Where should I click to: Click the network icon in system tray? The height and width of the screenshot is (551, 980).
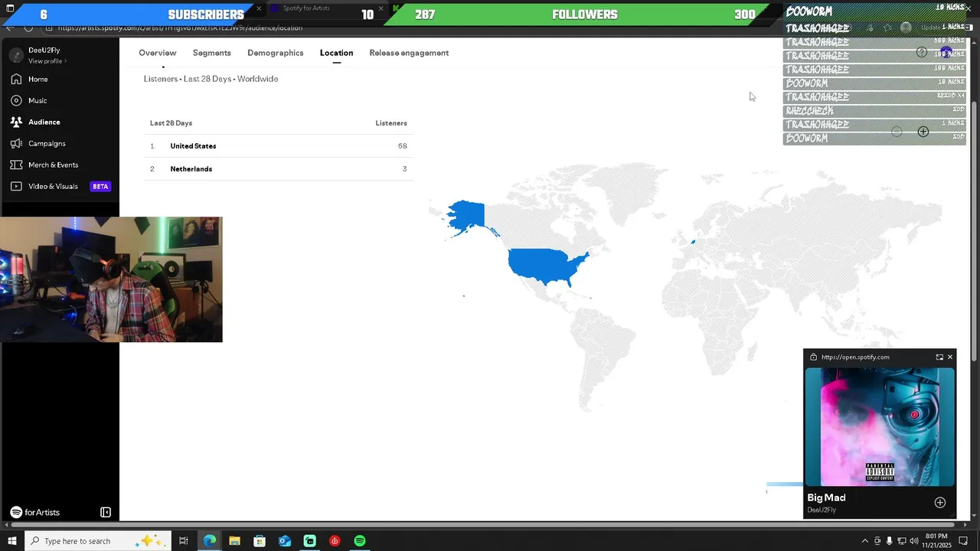[901, 541]
